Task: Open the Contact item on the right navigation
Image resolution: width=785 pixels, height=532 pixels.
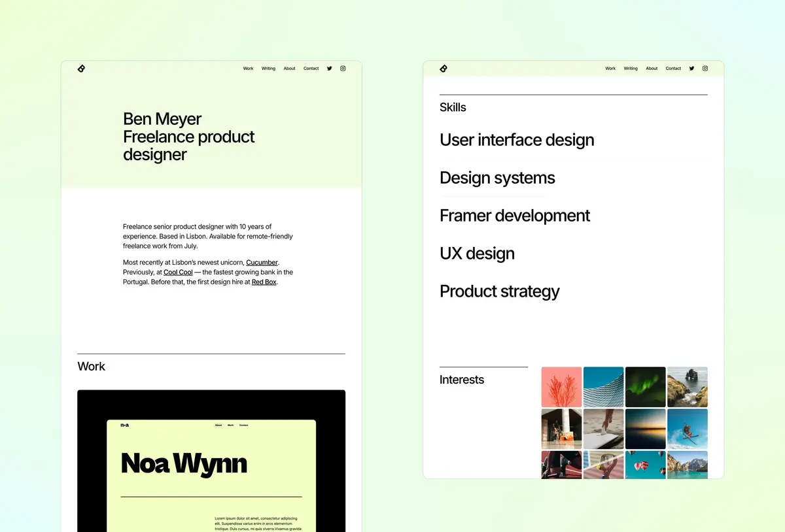Action: tap(673, 68)
